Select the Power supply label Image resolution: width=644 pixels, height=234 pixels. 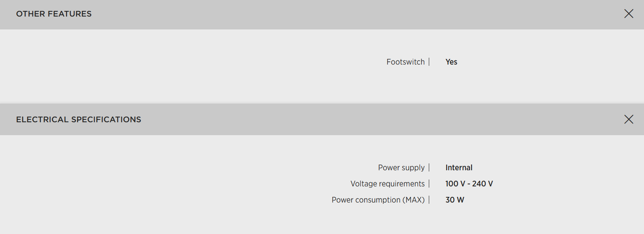401,167
